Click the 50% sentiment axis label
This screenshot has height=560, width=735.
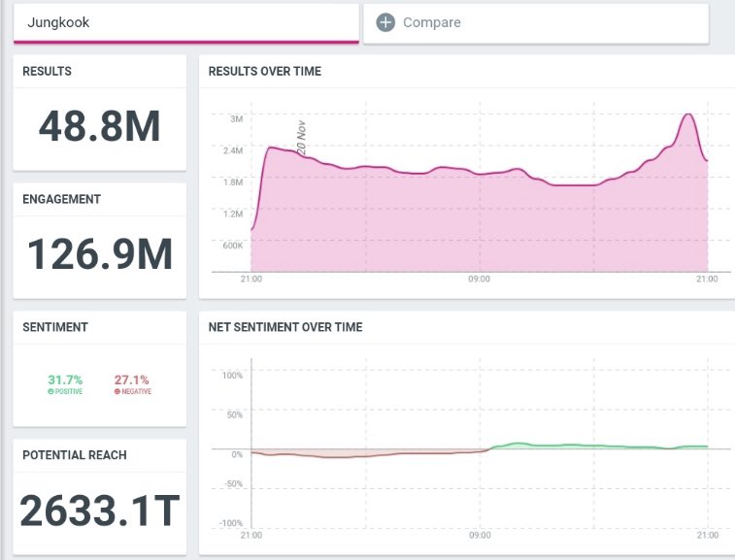[x=235, y=414]
